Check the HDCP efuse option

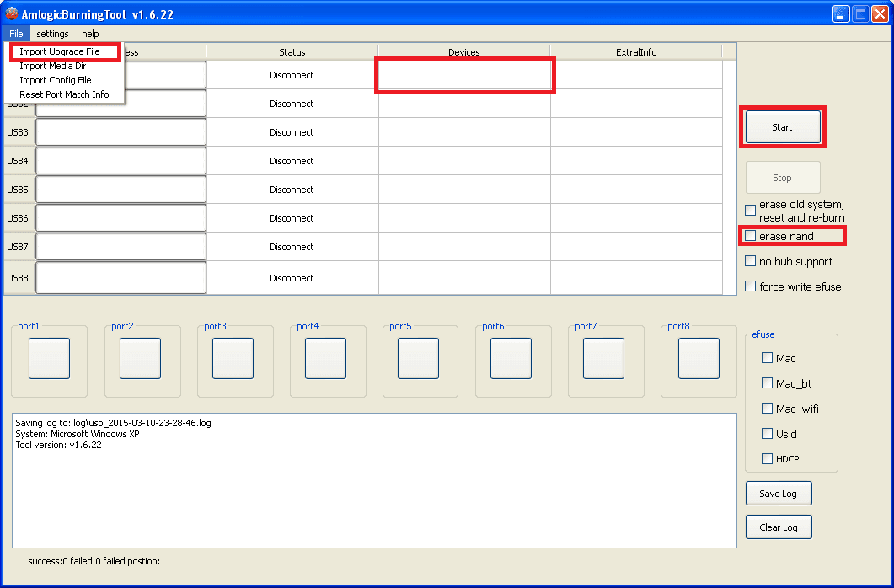[x=767, y=458]
